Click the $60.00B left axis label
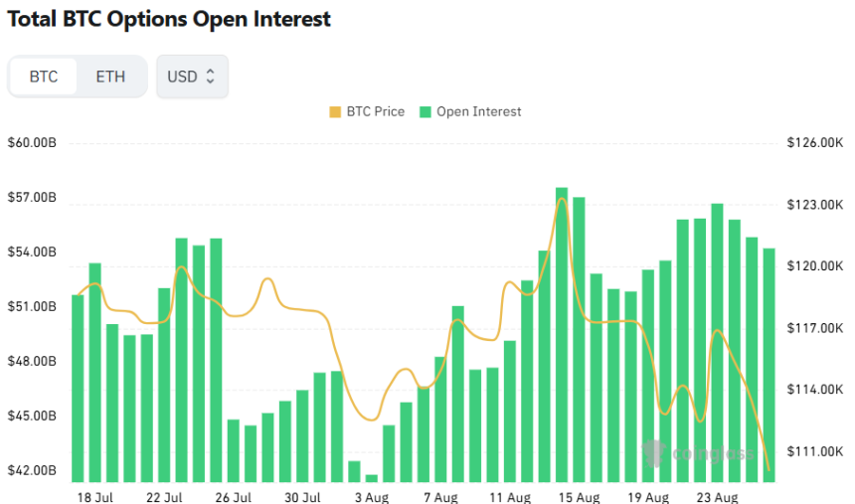This screenshot has height=504, width=855. click(32, 143)
